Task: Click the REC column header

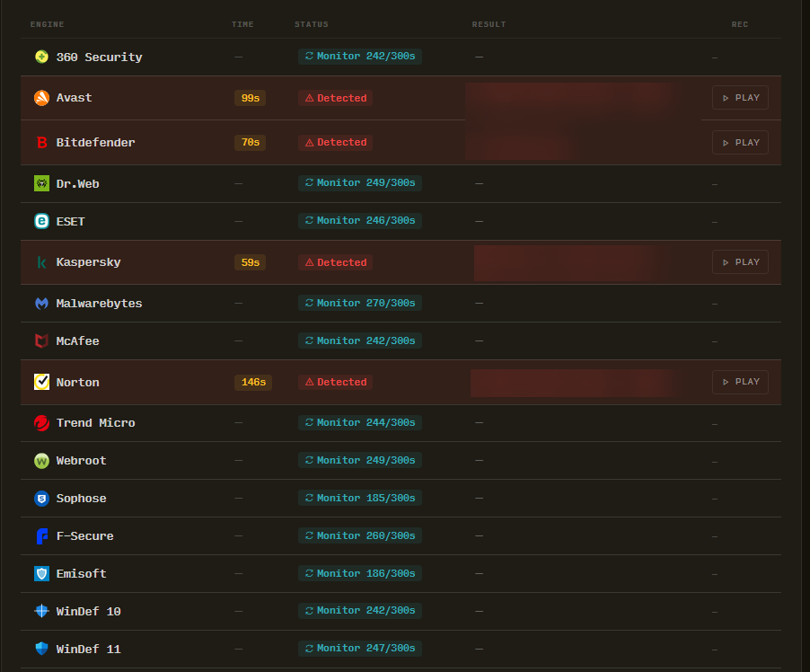Action: [x=740, y=24]
